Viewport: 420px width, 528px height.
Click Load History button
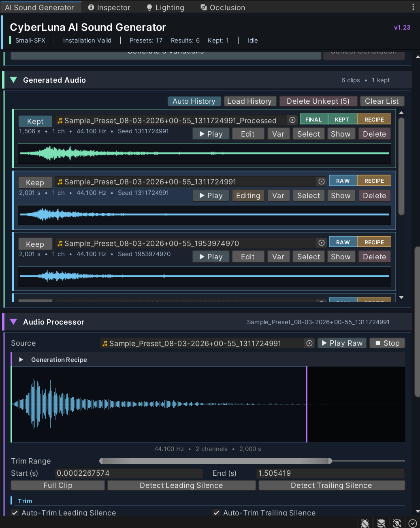pos(250,101)
